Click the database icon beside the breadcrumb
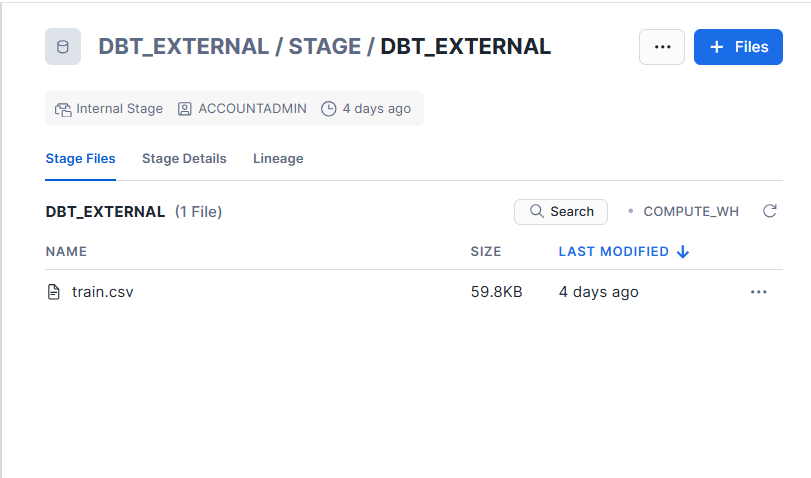Viewport: 811px width, 478px height. pyautogui.click(x=63, y=47)
